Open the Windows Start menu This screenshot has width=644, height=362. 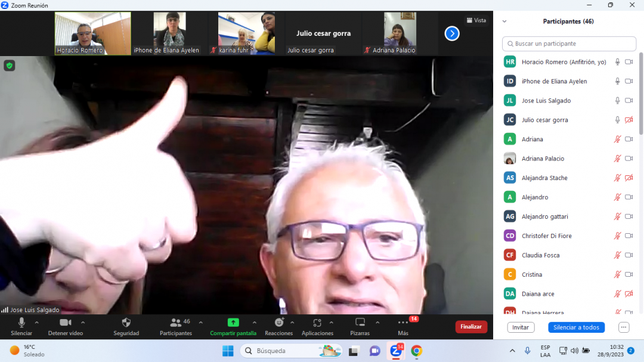tap(228, 351)
